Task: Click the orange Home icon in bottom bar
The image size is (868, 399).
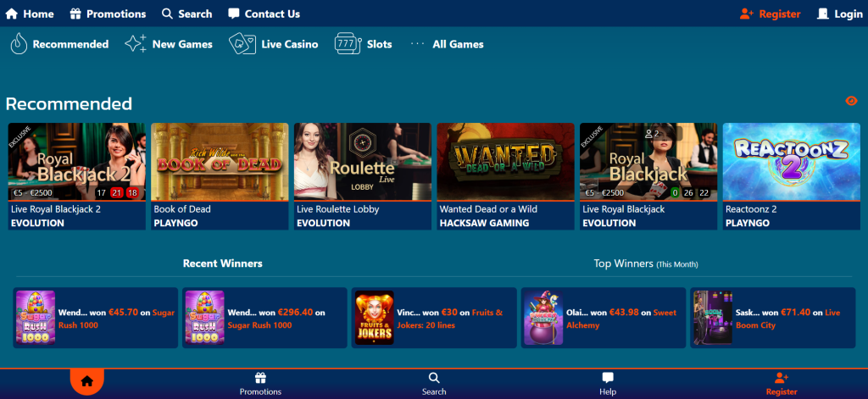Action: [x=86, y=381]
